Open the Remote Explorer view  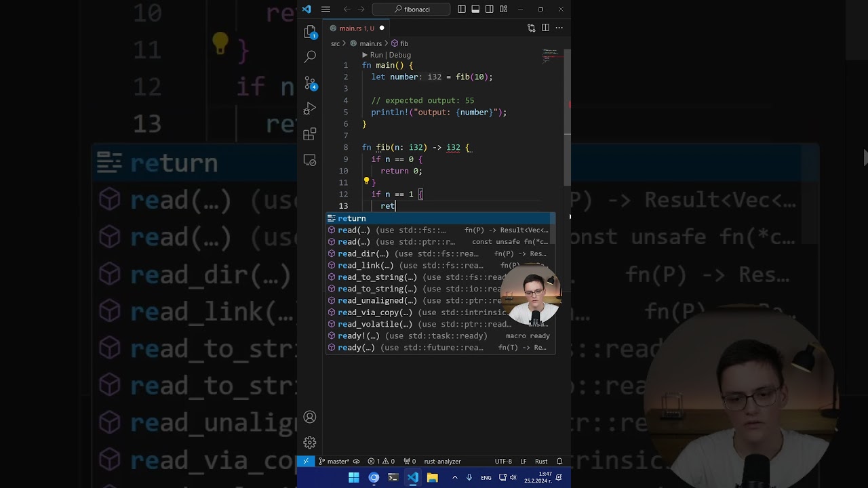coord(310,161)
